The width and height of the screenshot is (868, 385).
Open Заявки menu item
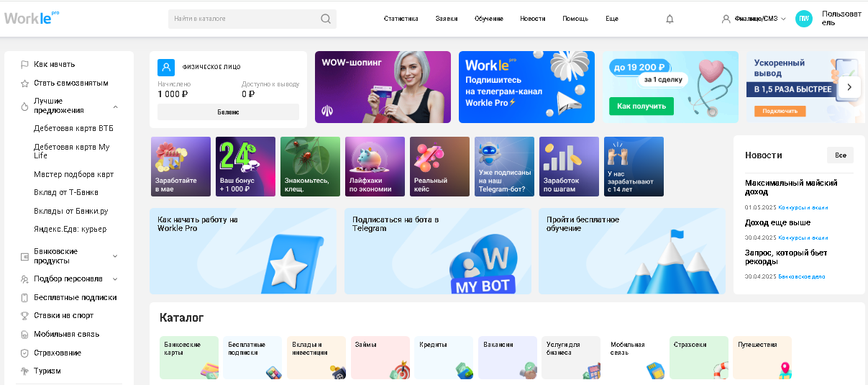[447, 19]
